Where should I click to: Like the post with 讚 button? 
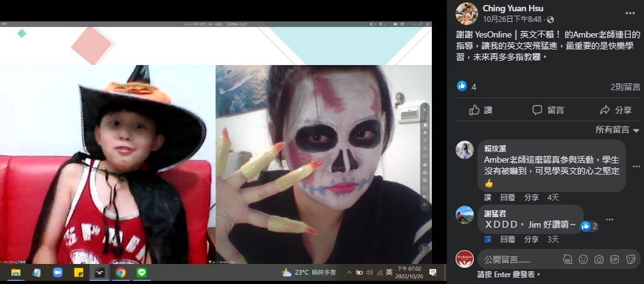coord(481,110)
